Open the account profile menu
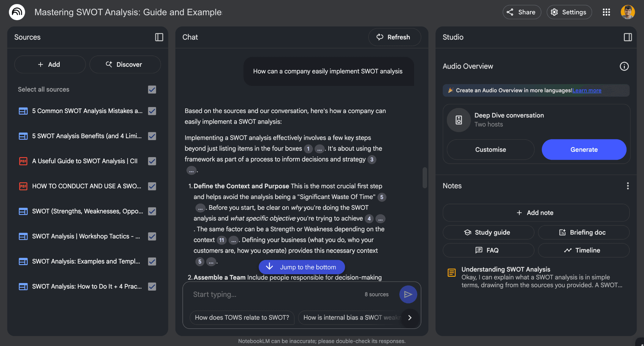 [x=627, y=12]
